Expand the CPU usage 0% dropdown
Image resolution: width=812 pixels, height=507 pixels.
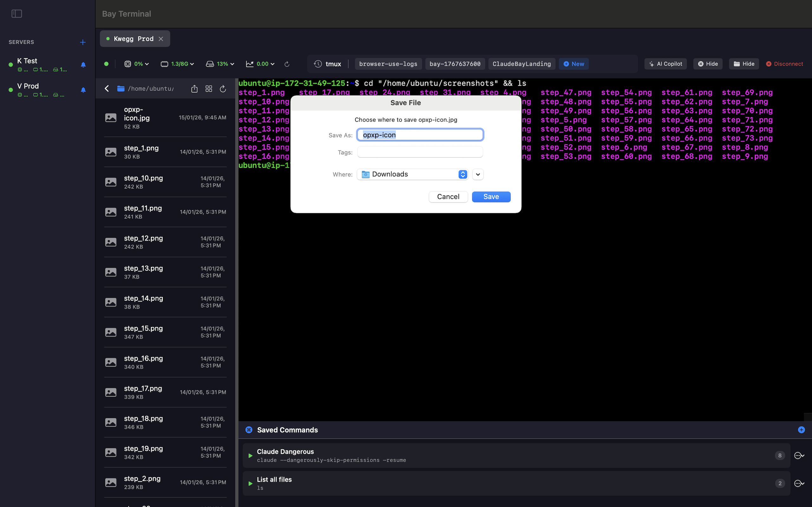tap(147, 64)
